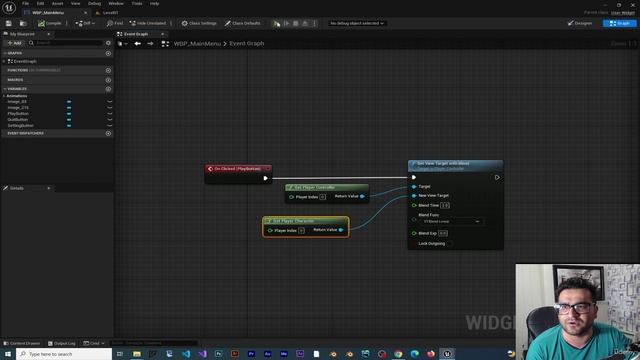This screenshot has height=360, width=640.
Task: Toggle visibility eye for Image_83 variable
Action: tap(109, 102)
